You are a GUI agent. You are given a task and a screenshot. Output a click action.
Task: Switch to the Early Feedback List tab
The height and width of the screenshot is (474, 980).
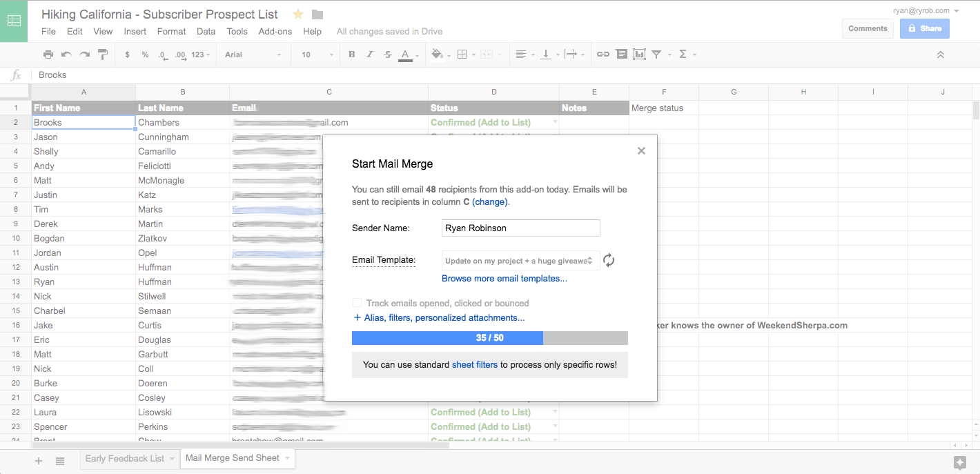pos(124,457)
